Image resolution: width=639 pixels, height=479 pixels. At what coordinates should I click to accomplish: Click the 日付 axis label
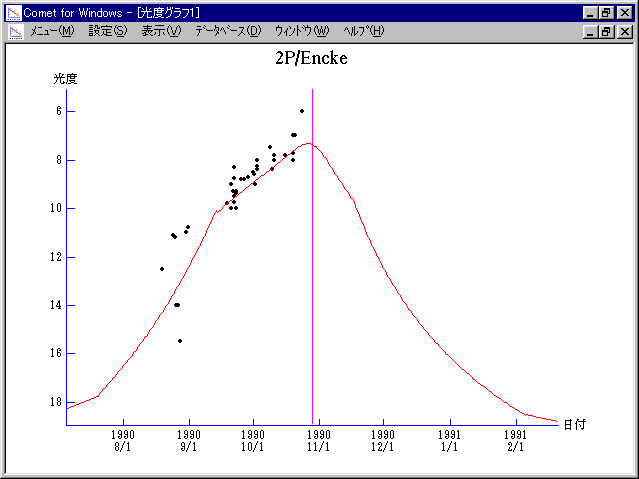pos(575,424)
